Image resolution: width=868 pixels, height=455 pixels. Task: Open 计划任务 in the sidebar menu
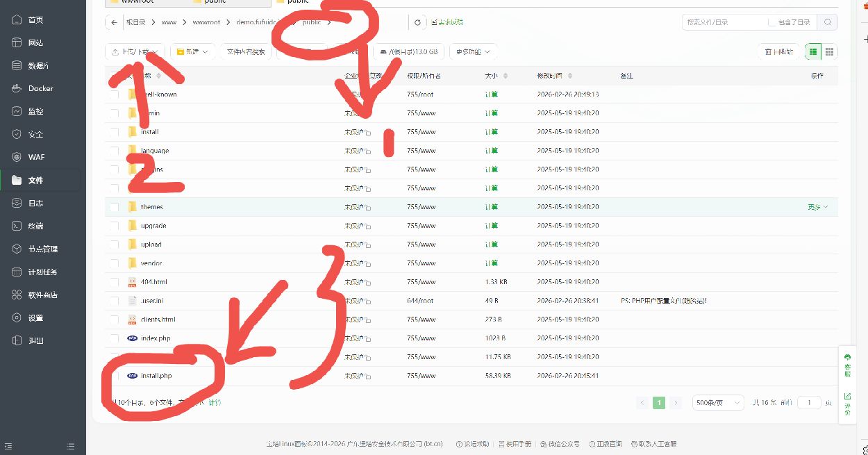42,272
